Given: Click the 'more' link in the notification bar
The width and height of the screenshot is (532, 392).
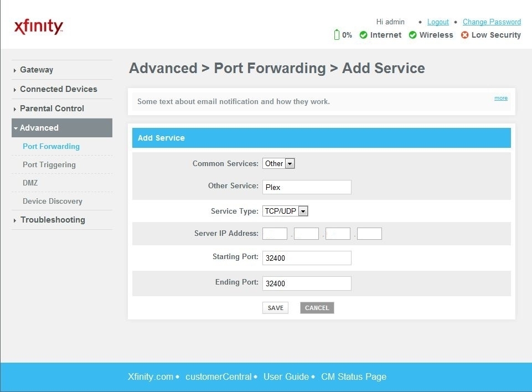Looking at the screenshot, I should pos(500,97).
